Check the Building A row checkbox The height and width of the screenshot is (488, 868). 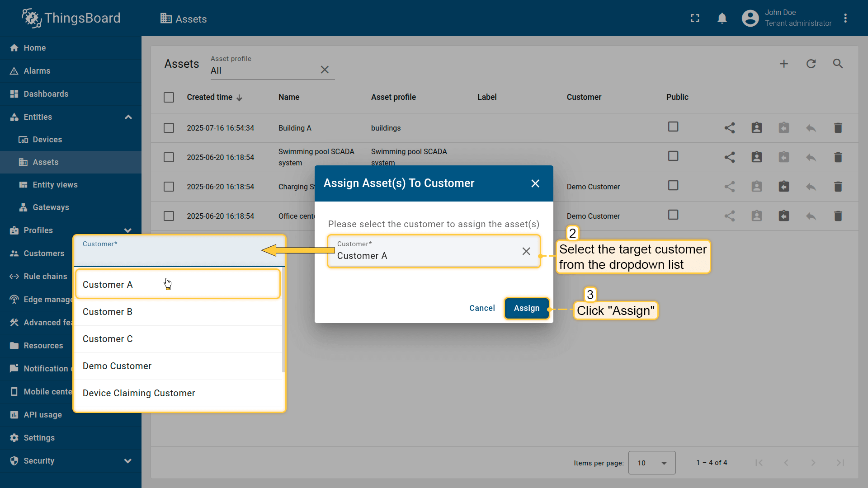169,128
